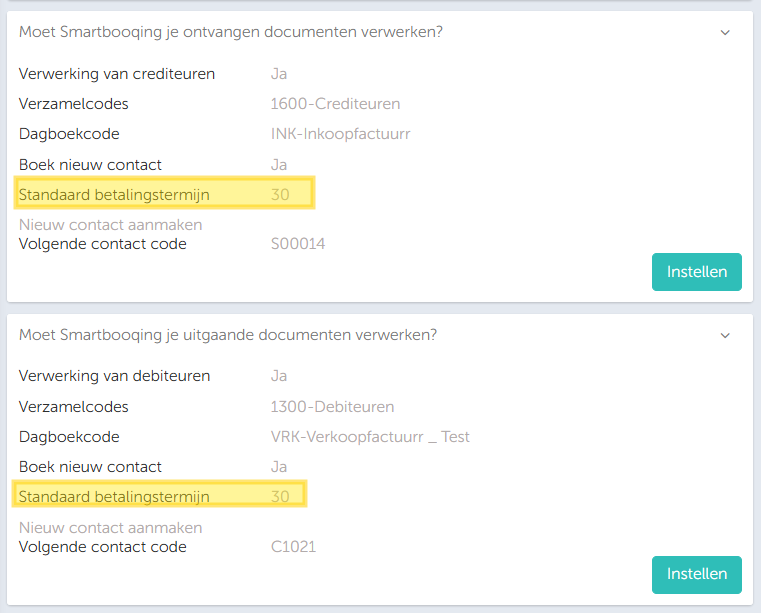This screenshot has width=761, height=613.
Task: Click the C1021 contact code value
Action: pos(294,547)
